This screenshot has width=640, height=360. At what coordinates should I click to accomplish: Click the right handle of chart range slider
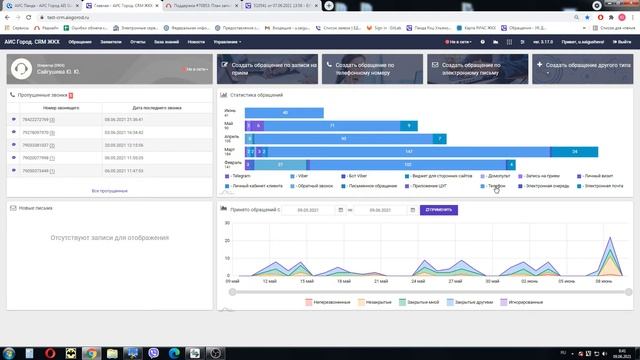629,292
